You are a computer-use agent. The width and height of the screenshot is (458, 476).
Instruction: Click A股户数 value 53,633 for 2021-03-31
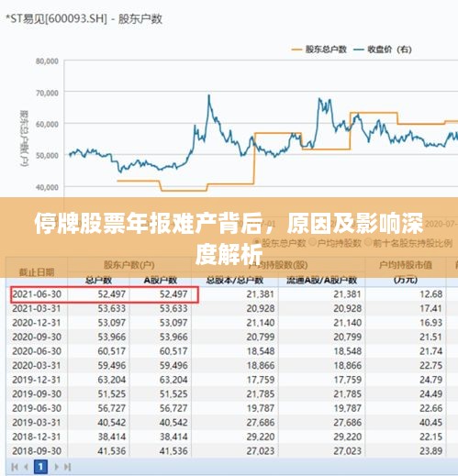[x=173, y=308]
